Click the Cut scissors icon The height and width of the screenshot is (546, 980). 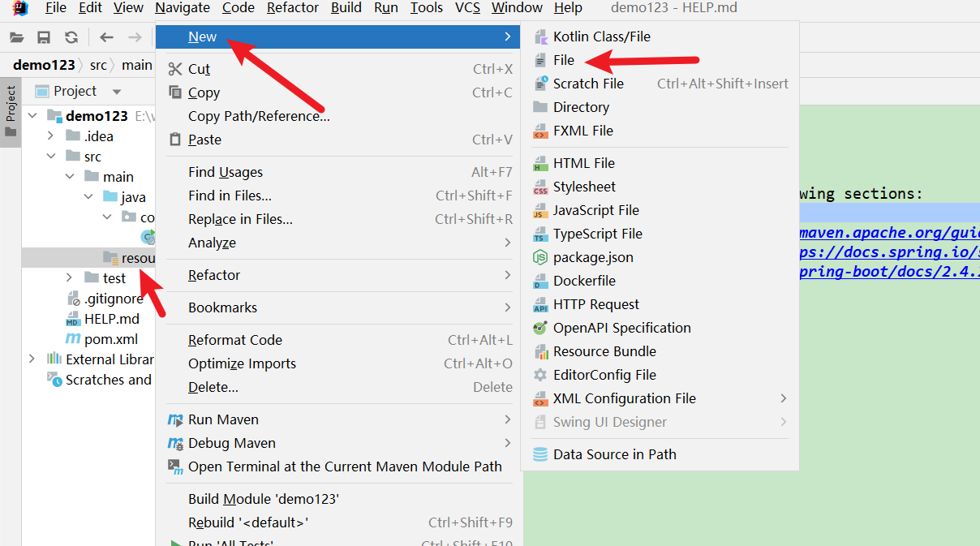coord(175,69)
